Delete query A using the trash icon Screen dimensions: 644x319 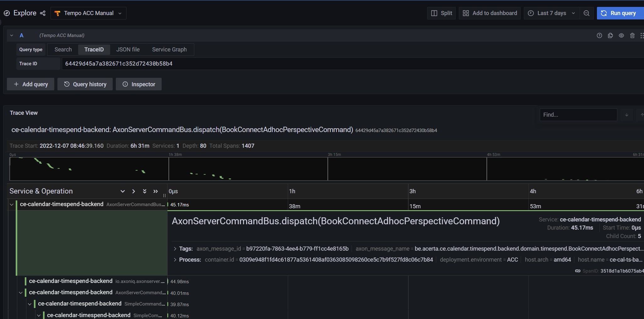pyautogui.click(x=632, y=35)
